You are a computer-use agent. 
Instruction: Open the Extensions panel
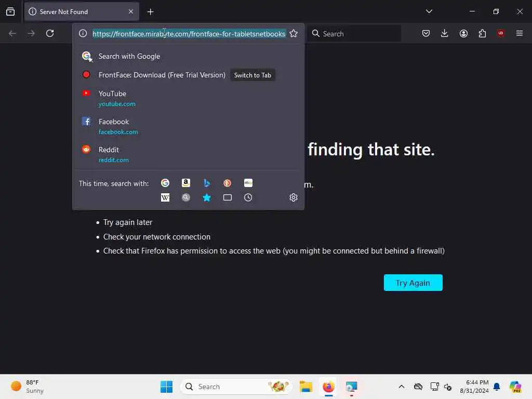pos(482,33)
